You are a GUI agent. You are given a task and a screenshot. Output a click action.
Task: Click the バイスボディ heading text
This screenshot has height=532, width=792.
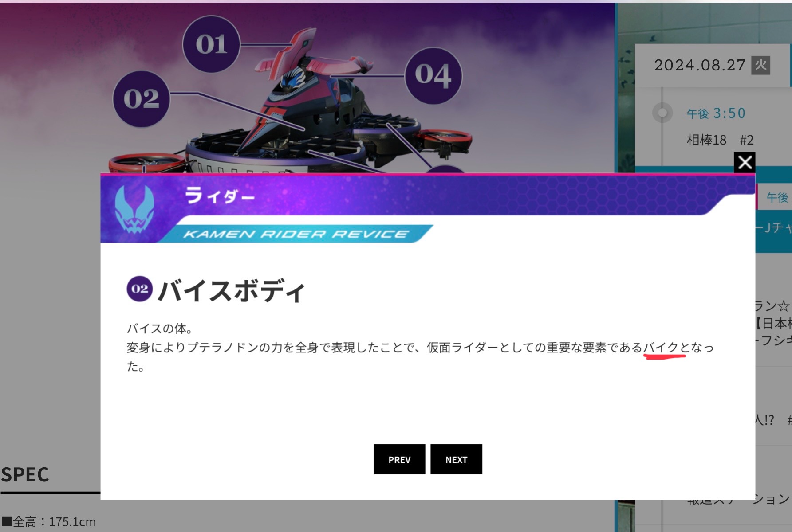(x=232, y=291)
